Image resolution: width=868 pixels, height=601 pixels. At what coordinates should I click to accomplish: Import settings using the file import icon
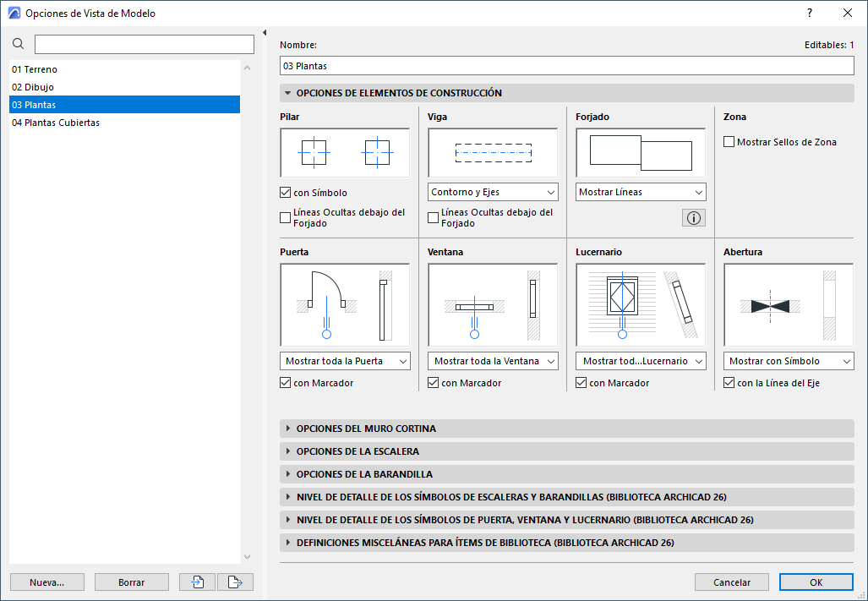tap(196, 582)
